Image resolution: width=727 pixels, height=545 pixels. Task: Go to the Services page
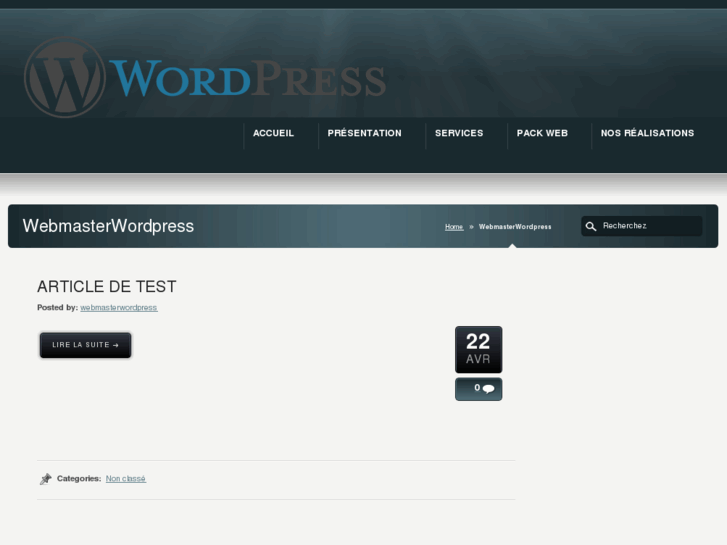coord(459,133)
